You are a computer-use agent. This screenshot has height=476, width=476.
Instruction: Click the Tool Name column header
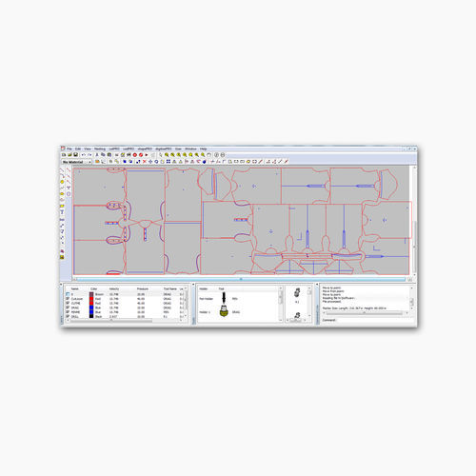coord(170,288)
